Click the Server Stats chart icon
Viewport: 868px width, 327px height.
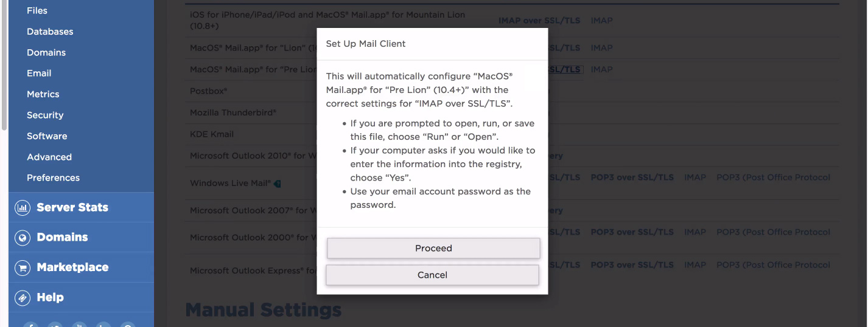click(23, 208)
